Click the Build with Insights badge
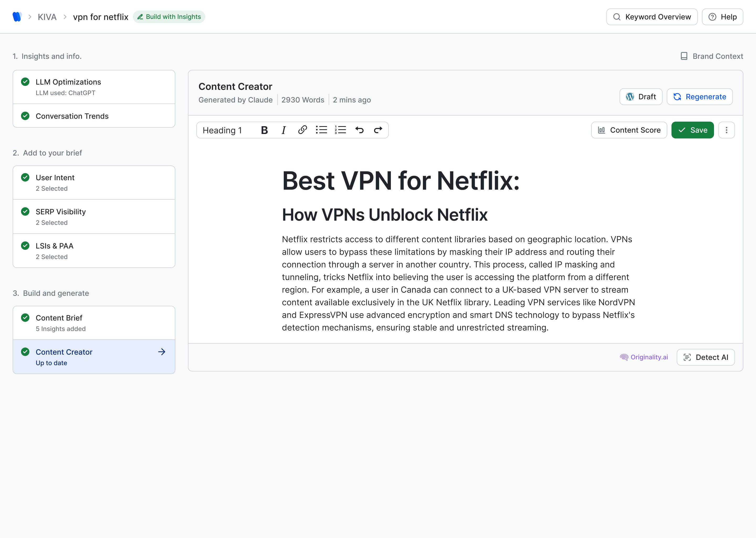This screenshot has width=756, height=538. (169, 17)
